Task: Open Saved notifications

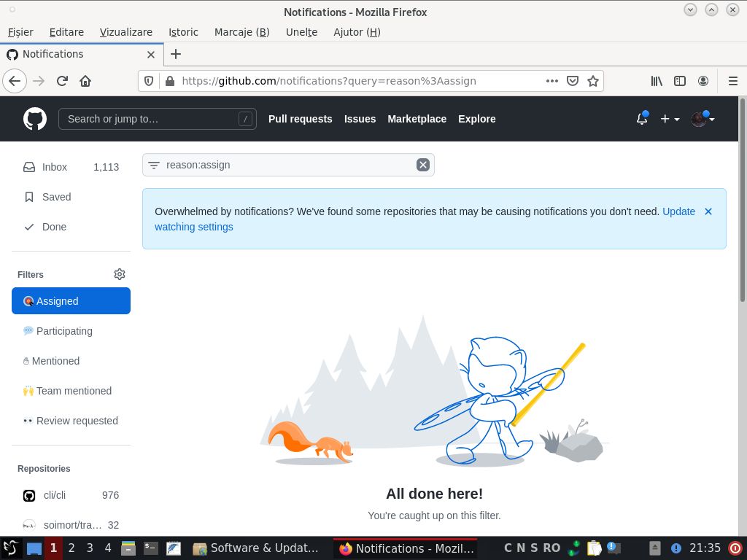Action: click(x=71, y=197)
